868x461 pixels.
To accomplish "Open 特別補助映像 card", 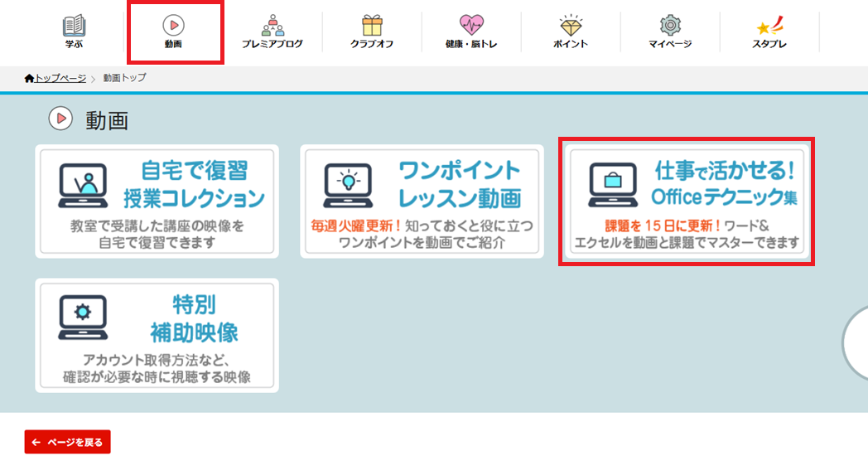I will (x=157, y=336).
